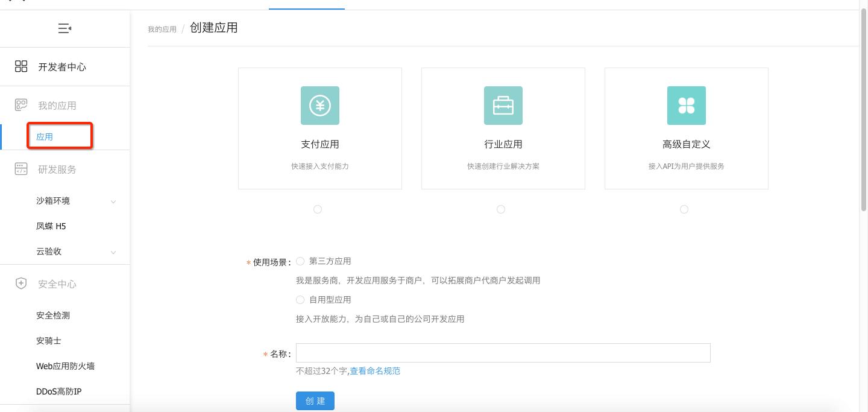Click the sidebar collapse icon
The image size is (868, 412).
coord(64,28)
